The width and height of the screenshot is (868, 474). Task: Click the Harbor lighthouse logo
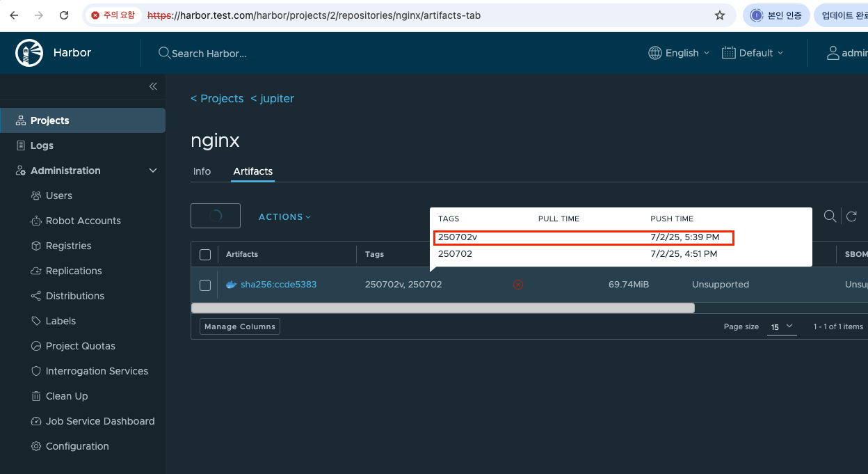[29, 53]
